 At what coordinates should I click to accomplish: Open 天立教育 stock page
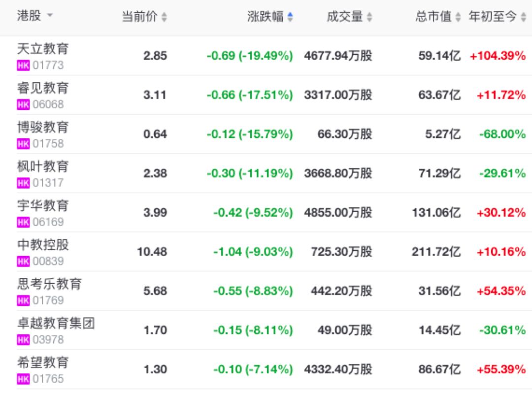43,49
